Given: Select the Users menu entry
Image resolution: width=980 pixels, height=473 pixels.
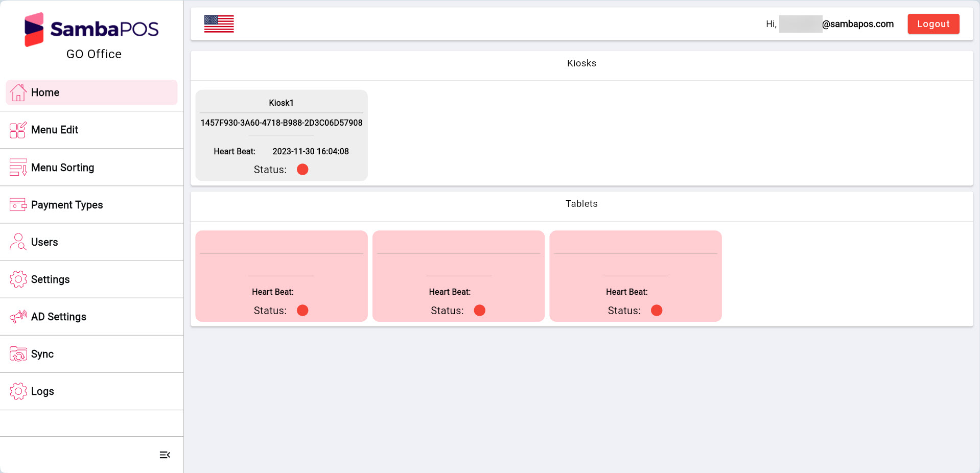Looking at the screenshot, I should click(44, 242).
